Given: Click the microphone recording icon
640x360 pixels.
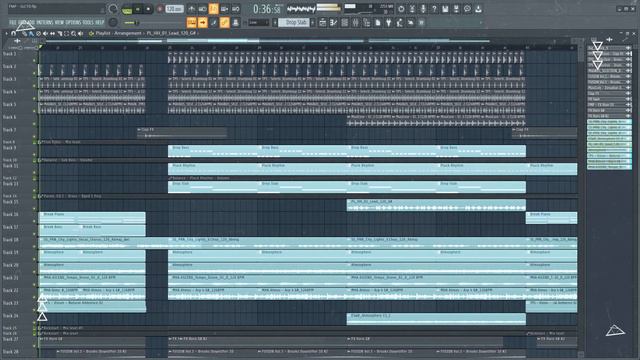Looking at the screenshot, I should point(423,9).
